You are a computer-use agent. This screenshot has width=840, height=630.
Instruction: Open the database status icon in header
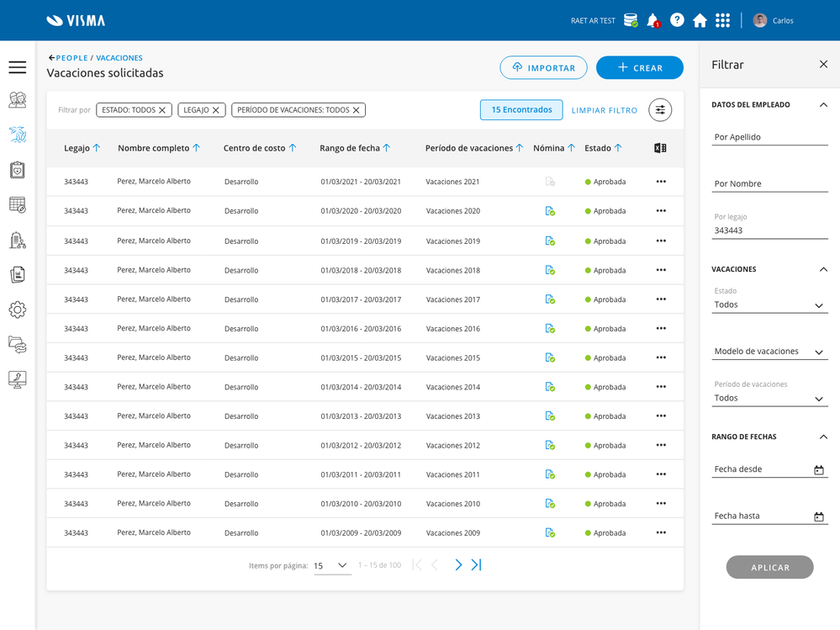click(631, 20)
